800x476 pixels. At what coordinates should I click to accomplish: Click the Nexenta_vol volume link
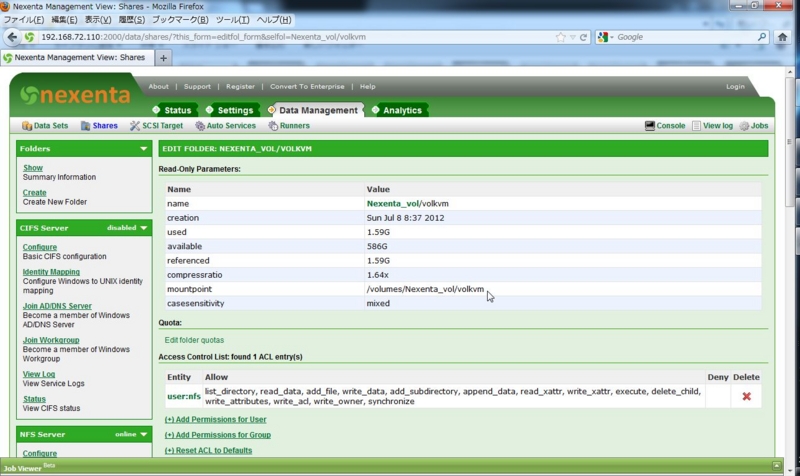(x=392, y=204)
